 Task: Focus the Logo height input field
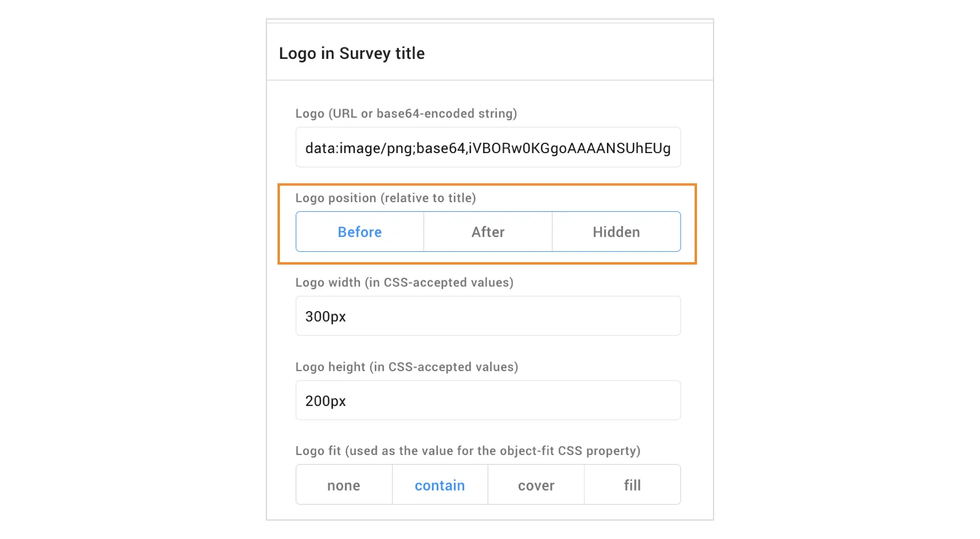488,401
